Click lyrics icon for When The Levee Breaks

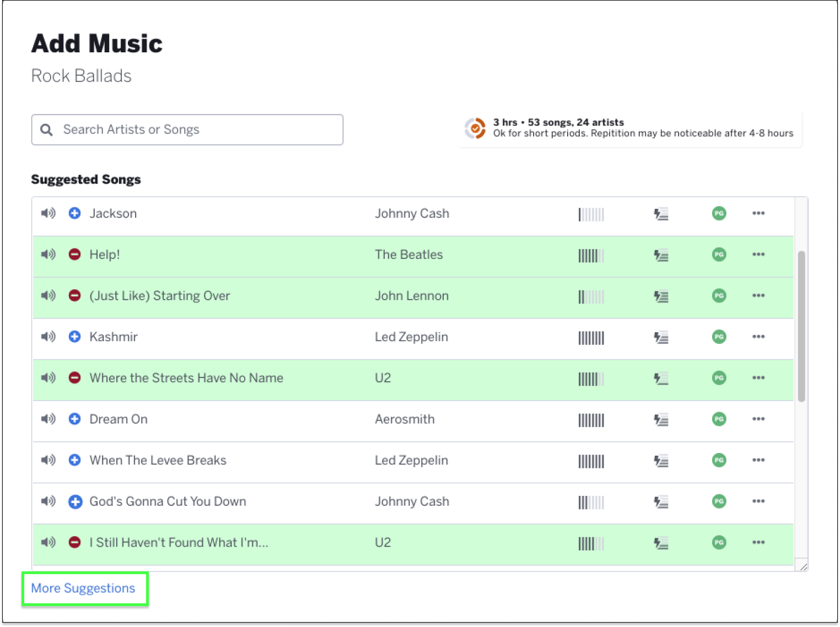click(661, 461)
